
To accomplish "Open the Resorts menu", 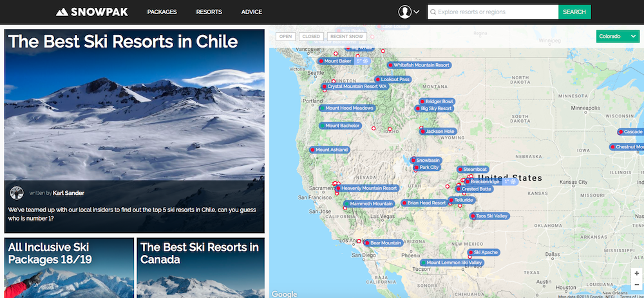I will [209, 12].
